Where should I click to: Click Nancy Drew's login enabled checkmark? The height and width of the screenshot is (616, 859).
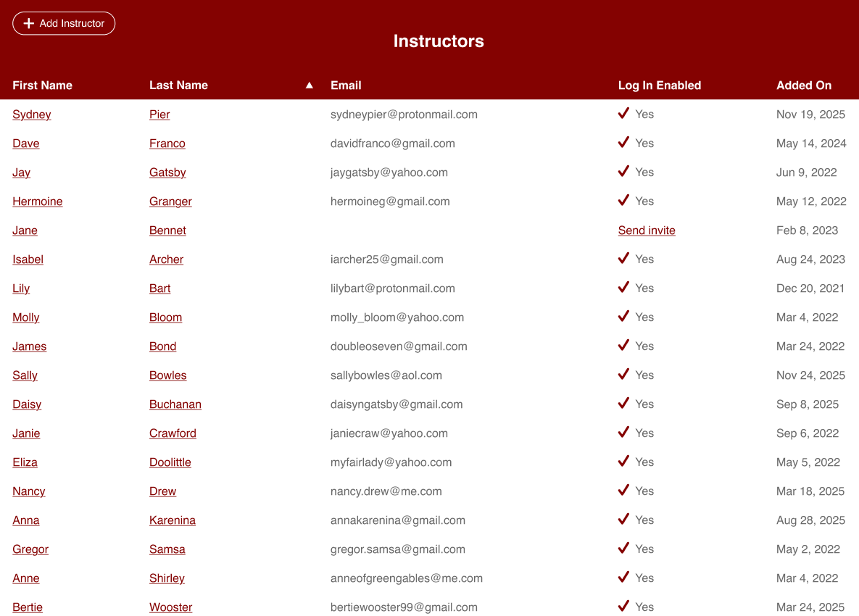click(623, 491)
